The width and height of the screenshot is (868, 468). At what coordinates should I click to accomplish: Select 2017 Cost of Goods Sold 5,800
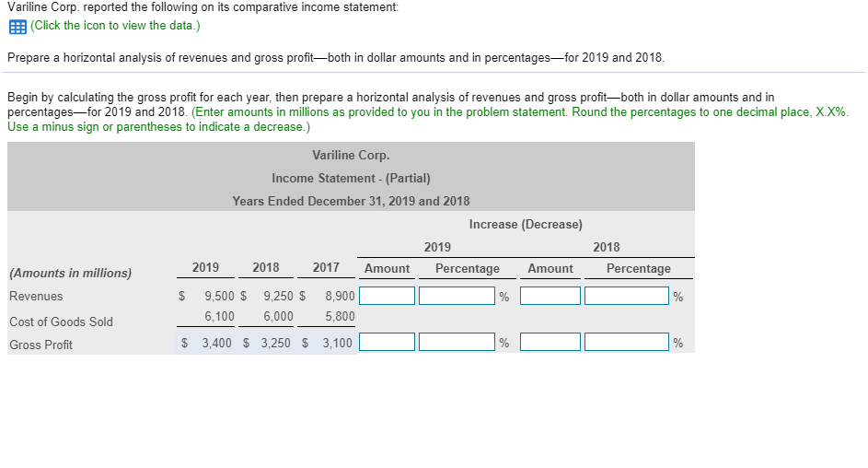coord(340,316)
